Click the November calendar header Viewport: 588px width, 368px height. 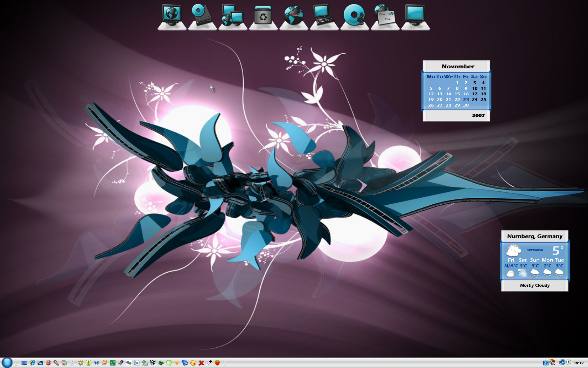(458, 66)
